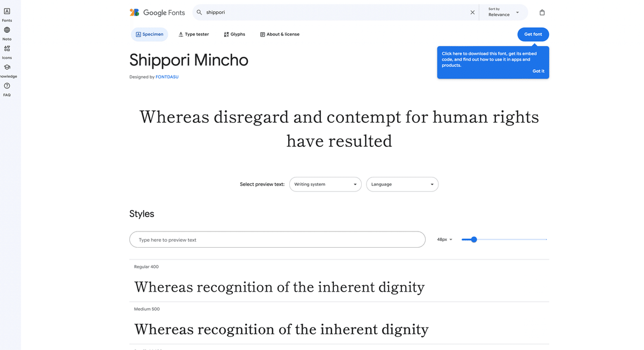Open the Writing system dropdown
The width and height of the screenshot is (644, 350).
click(325, 184)
